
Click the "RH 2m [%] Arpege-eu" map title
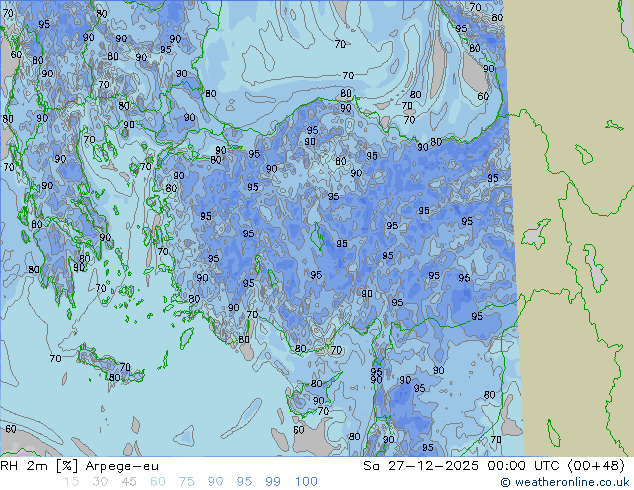(x=80, y=466)
